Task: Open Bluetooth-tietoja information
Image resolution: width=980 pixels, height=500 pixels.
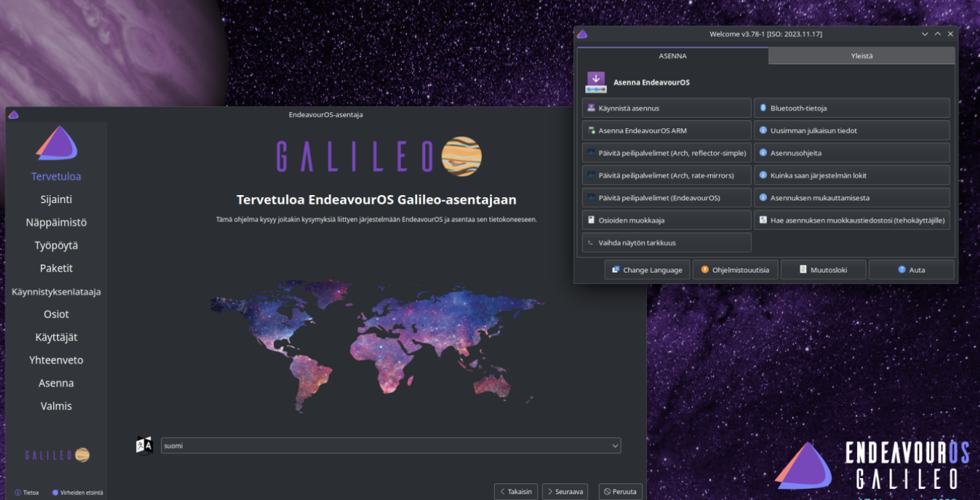Action: [x=852, y=108]
